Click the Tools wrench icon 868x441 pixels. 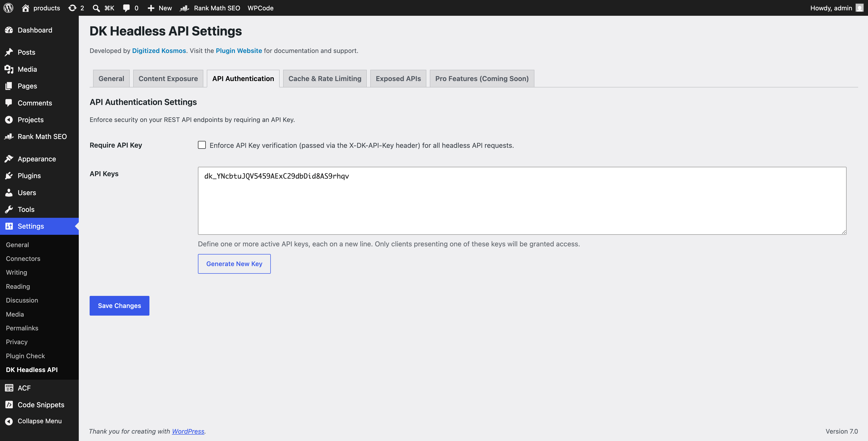9,209
